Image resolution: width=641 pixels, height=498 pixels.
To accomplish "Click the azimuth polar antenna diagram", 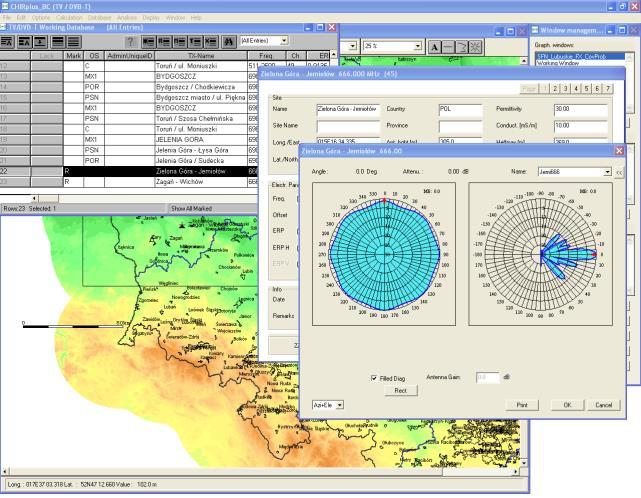I will (x=384, y=254).
